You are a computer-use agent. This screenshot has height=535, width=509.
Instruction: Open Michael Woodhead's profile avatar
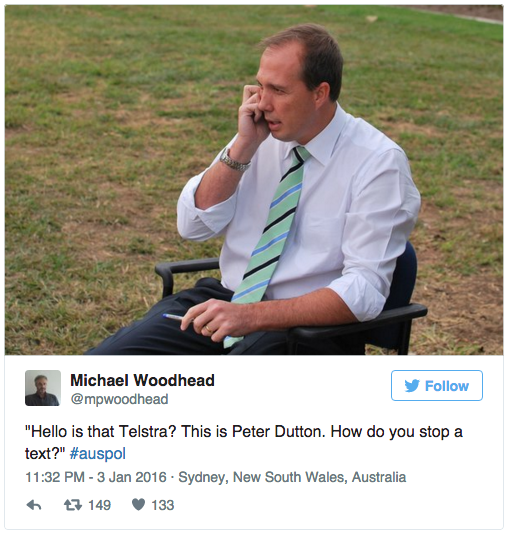43,388
